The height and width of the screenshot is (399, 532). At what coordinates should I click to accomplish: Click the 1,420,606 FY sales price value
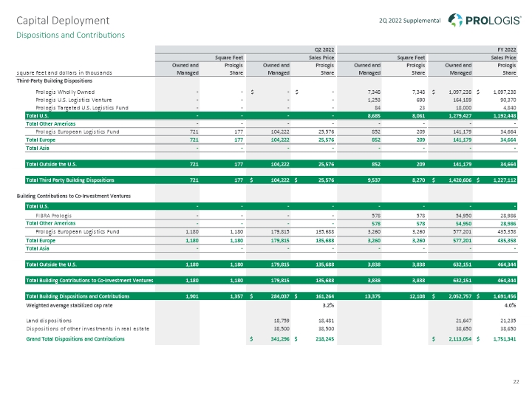(x=460, y=180)
